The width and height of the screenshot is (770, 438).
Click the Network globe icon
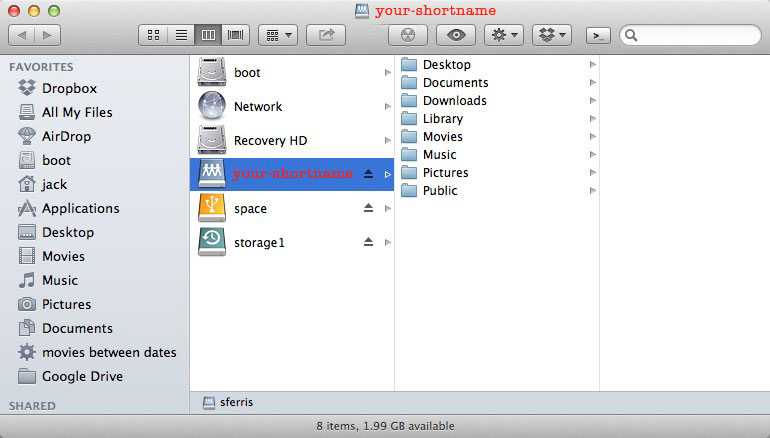[212, 106]
